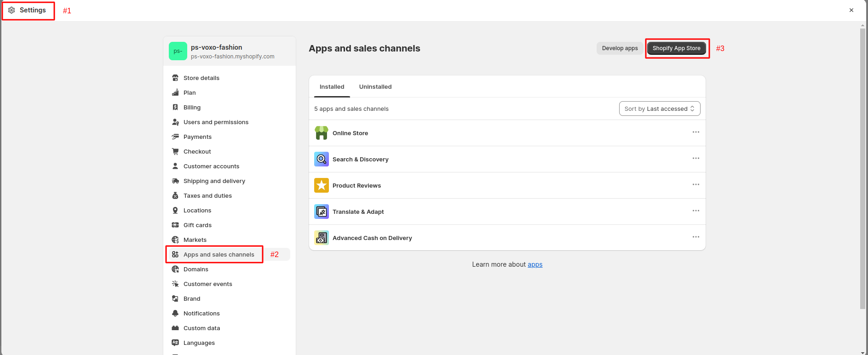Click the Taxes and duties icon
The height and width of the screenshot is (355, 868).
(175, 195)
